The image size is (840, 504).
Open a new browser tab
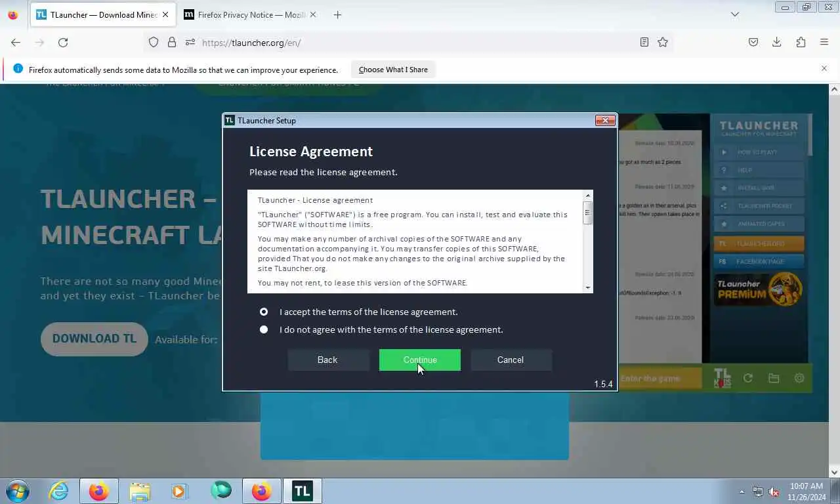[337, 14]
